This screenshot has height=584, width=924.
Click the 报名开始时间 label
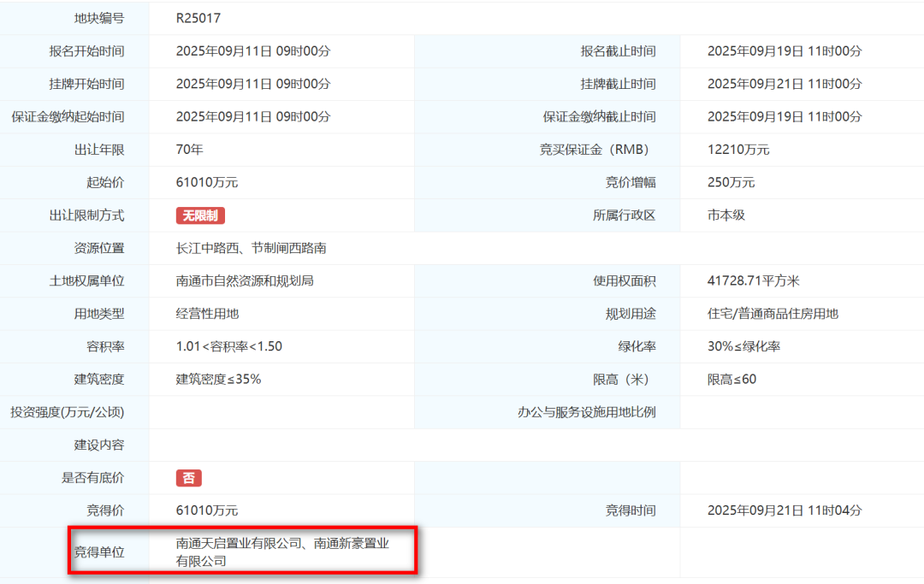86,51
